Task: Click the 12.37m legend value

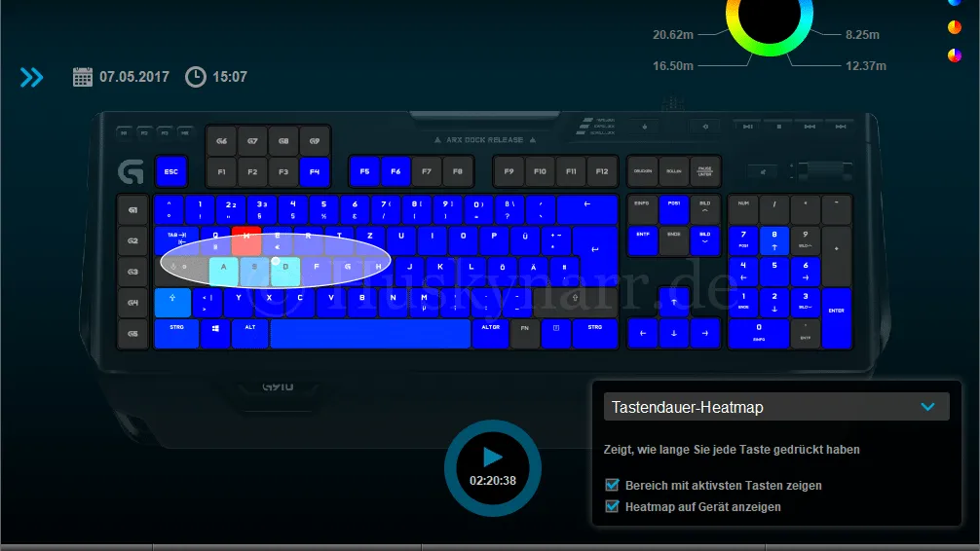Action: 866,65
